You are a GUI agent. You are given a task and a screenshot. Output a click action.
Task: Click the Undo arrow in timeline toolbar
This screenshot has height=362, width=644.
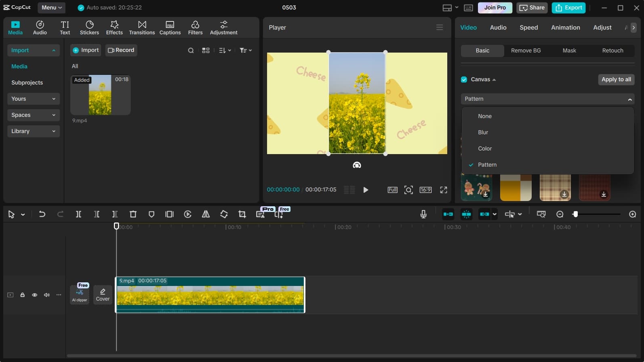(42, 214)
